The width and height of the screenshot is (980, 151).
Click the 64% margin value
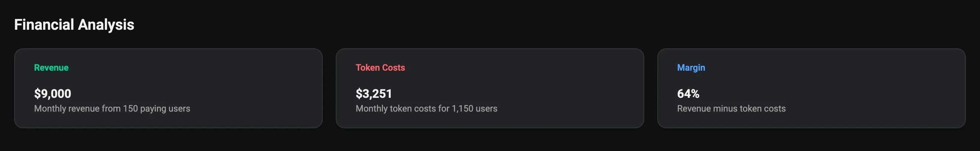[688, 94]
